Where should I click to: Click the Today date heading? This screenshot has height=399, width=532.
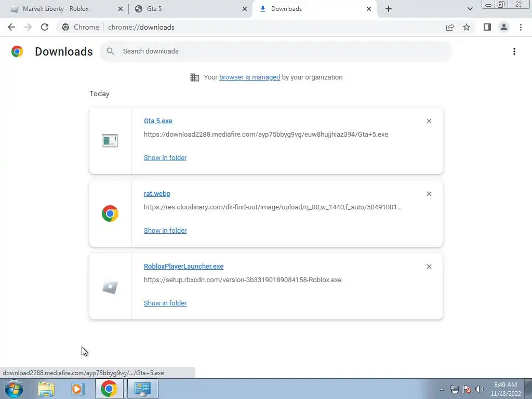(x=99, y=94)
